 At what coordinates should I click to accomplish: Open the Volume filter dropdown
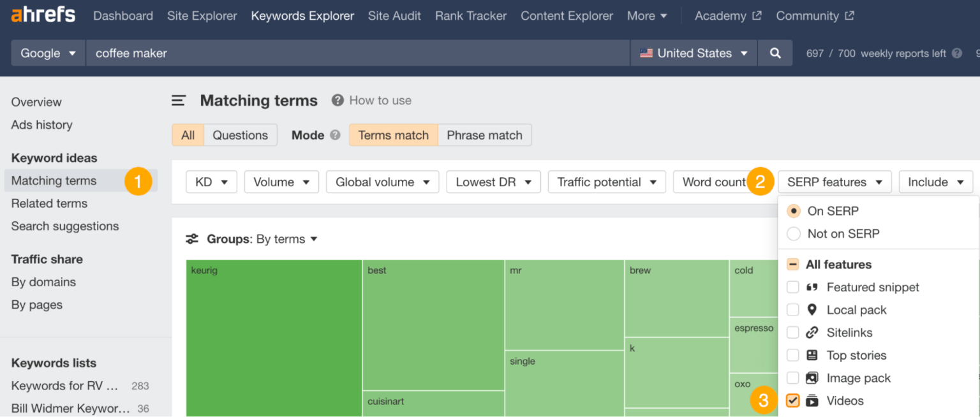click(x=281, y=182)
